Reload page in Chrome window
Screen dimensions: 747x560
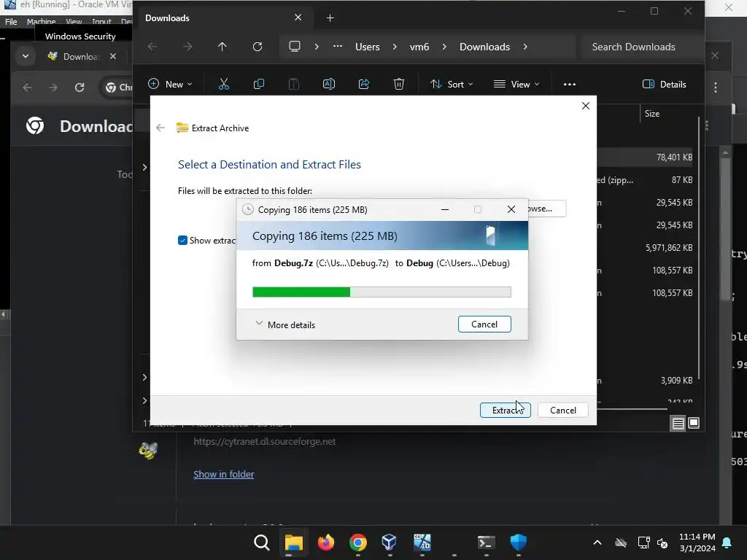[x=80, y=87]
